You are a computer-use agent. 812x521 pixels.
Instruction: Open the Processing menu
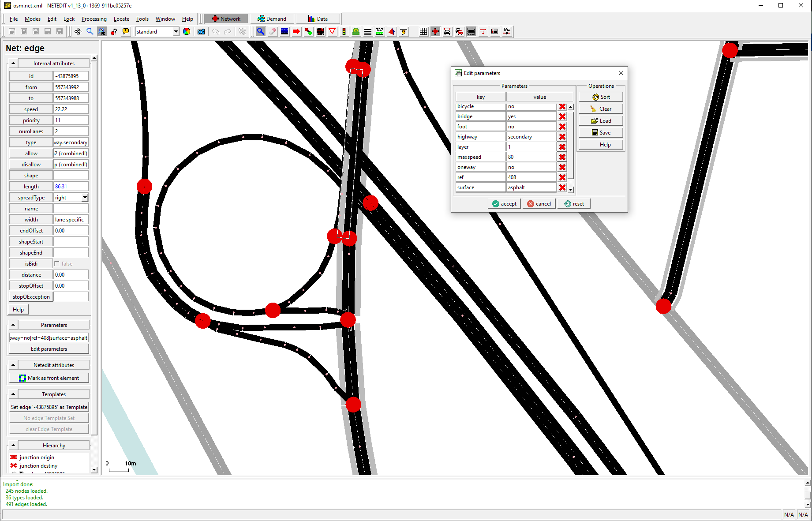94,19
